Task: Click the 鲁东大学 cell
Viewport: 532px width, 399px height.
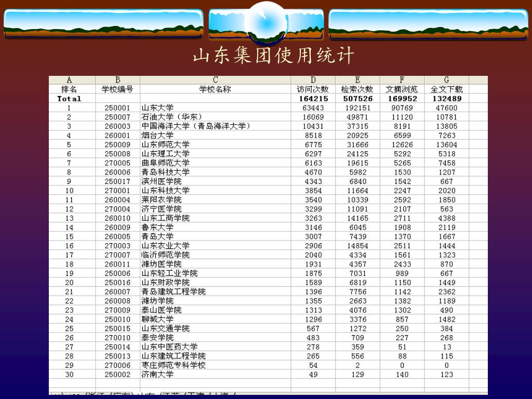Action: [216, 227]
